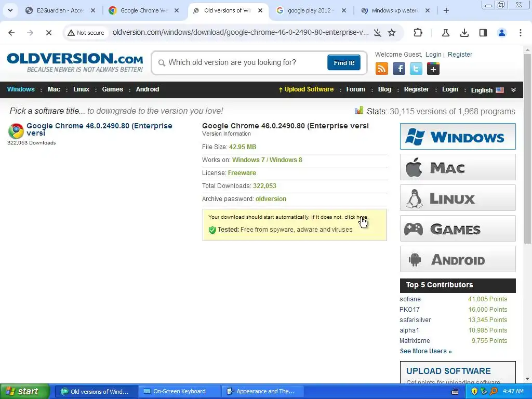The height and width of the screenshot is (399, 532).
Task: Open contributor safarisilver
Action: pos(415,320)
